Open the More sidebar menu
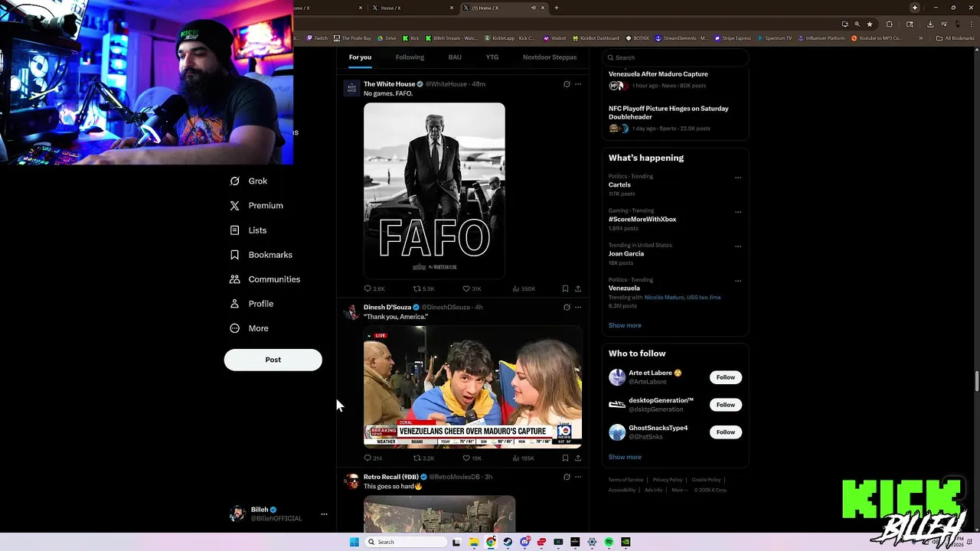The image size is (980, 551). click(249, 328)
